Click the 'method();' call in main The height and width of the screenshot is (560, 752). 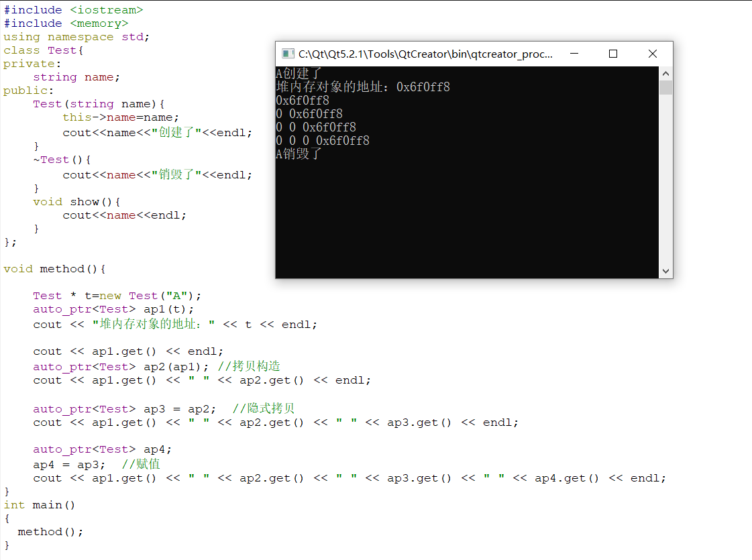(50, 532)
